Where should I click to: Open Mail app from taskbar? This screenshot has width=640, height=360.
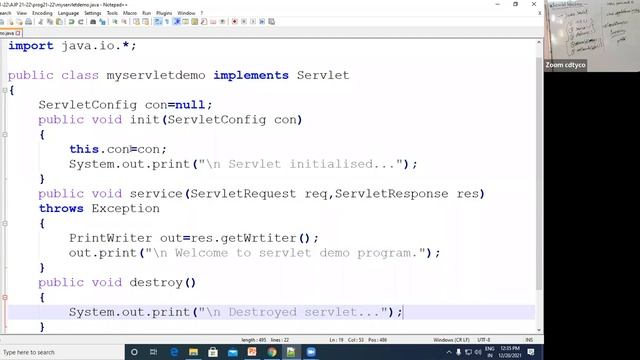click(232, 352)
